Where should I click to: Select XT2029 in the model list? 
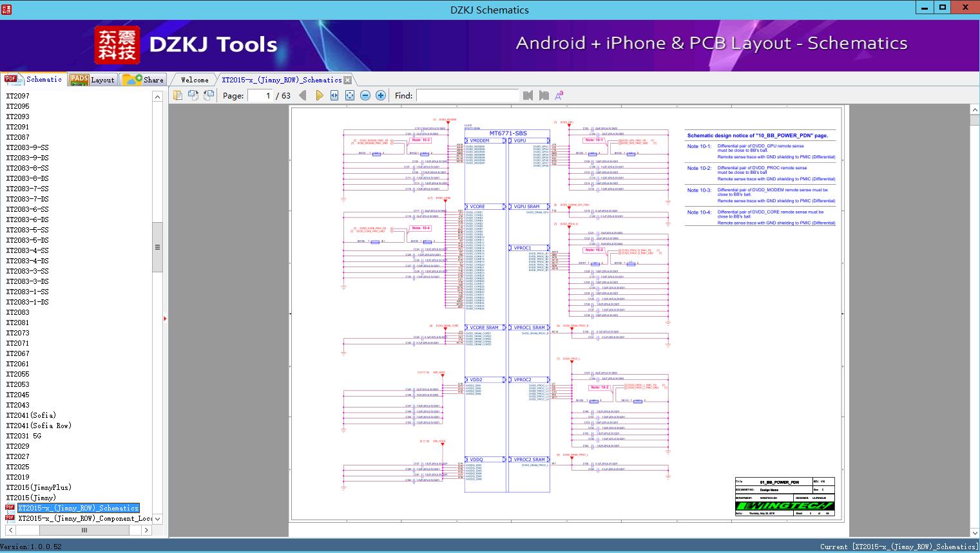(18, 446)
